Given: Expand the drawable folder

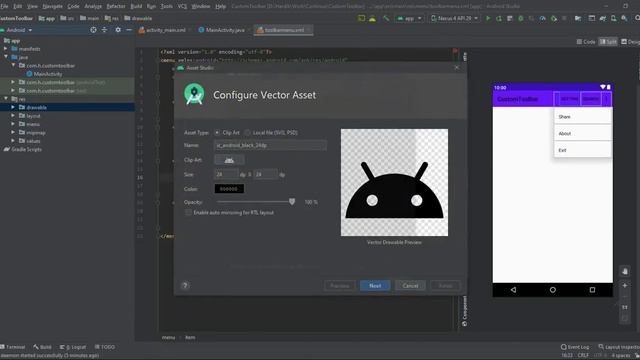Looking at the screenshot, I should pos(13,107).
